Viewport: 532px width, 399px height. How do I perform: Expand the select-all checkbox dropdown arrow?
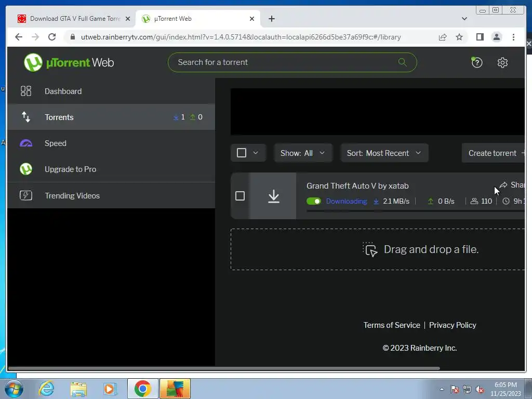point(256,153)
